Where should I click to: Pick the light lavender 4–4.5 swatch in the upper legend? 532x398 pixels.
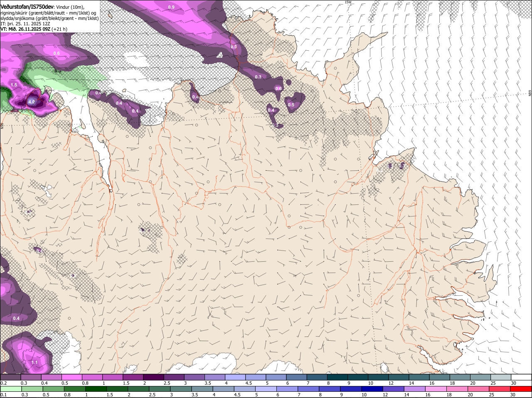click(235, 377)
